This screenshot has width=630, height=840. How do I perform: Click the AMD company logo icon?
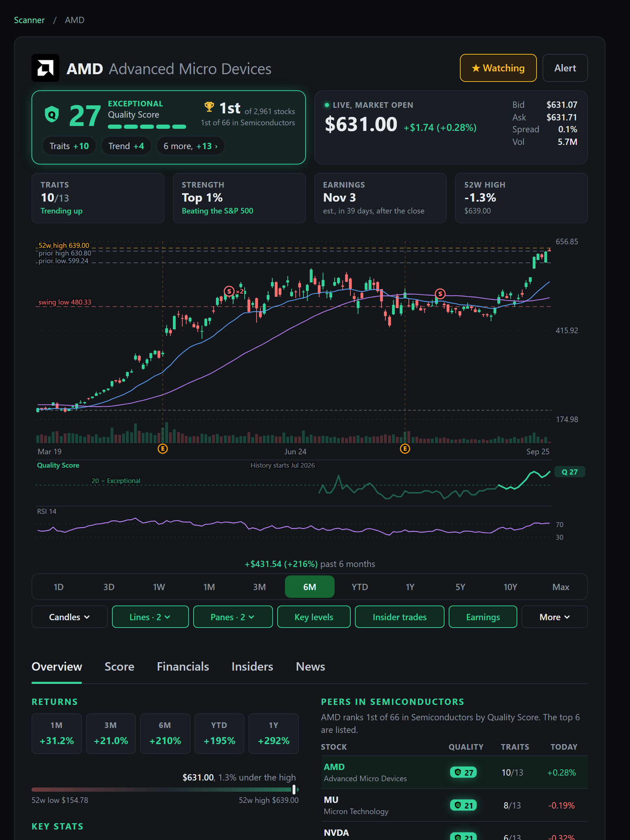coord(45,68)
